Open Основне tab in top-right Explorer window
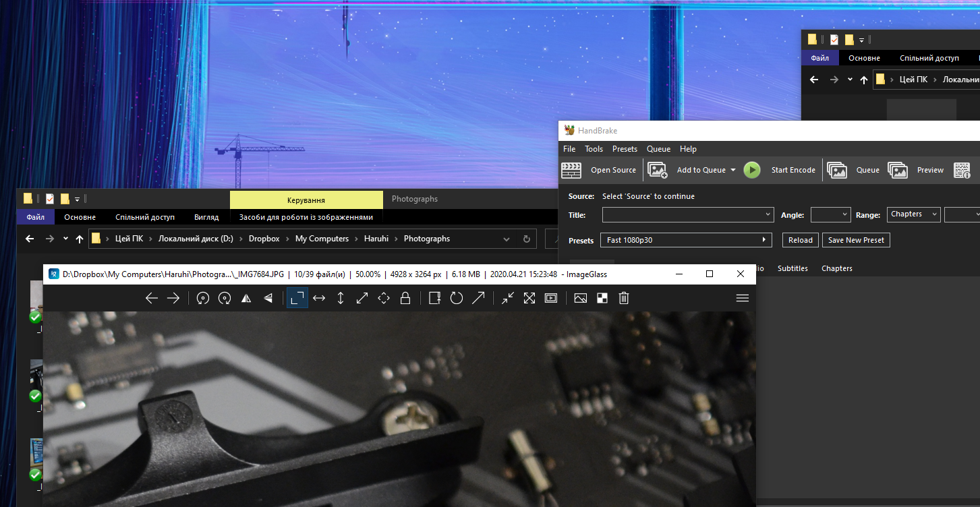This screenshot has height=507, width=980. (864, 58)
